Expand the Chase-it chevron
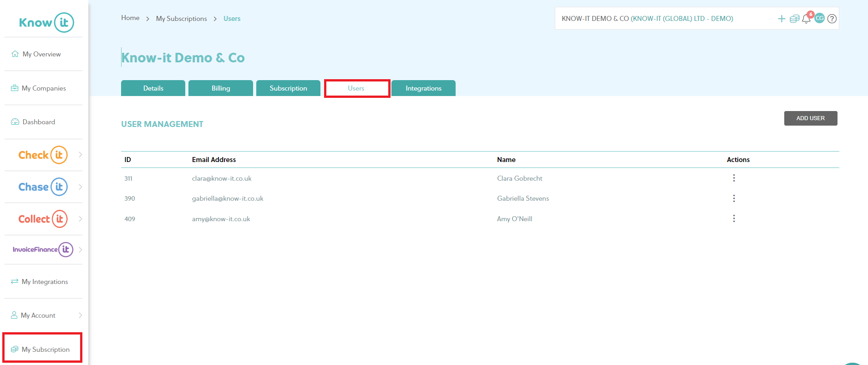This screenshot has width=868, height=365. click(x=80, y=187)
